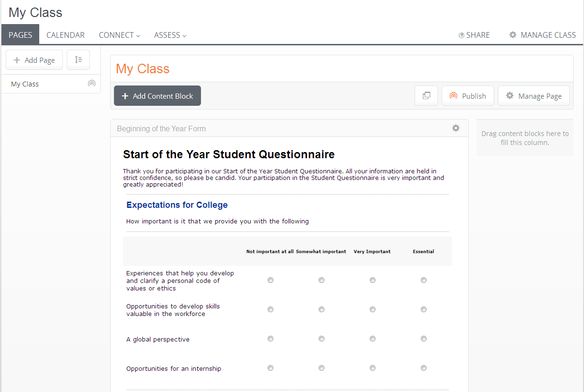
Task: Open the content block gear settings
Action: click(456, 128)
